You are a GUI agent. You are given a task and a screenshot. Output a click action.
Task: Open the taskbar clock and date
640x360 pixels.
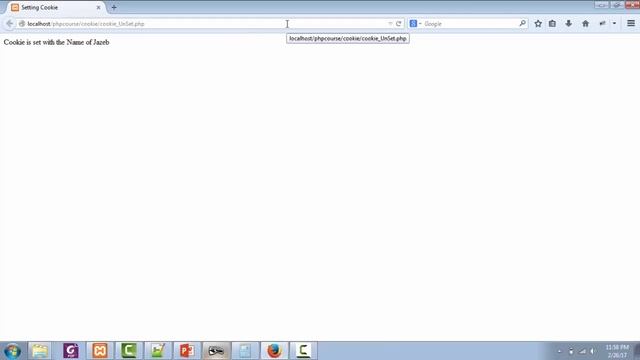tap(617, 351)
